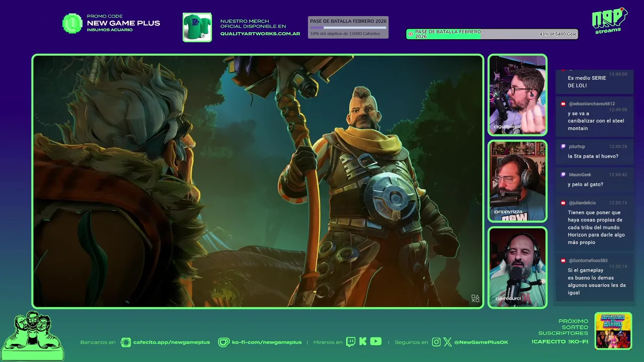Click the Twitch icon beside MauroGeek
The height and width of the screenshot is (362, 644).
click(x=563, y=174)
